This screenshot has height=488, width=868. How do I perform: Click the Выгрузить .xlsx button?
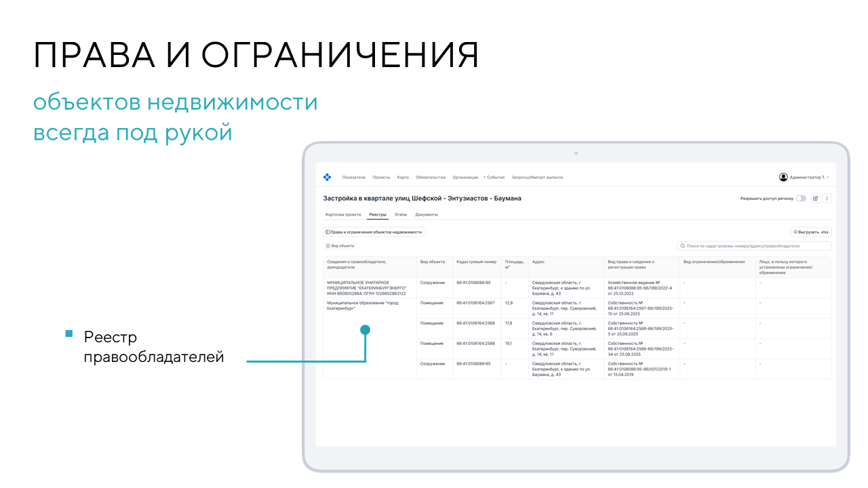(811, 232)
